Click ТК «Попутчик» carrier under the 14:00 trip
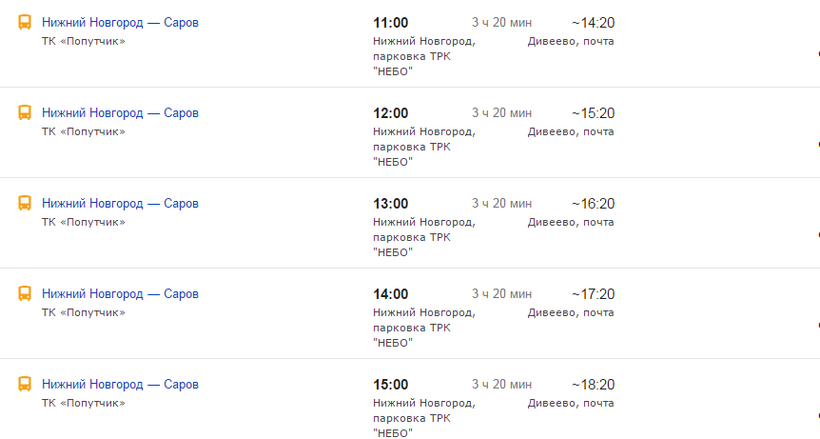This screenshot has width=820, height=439. point(83,312)
